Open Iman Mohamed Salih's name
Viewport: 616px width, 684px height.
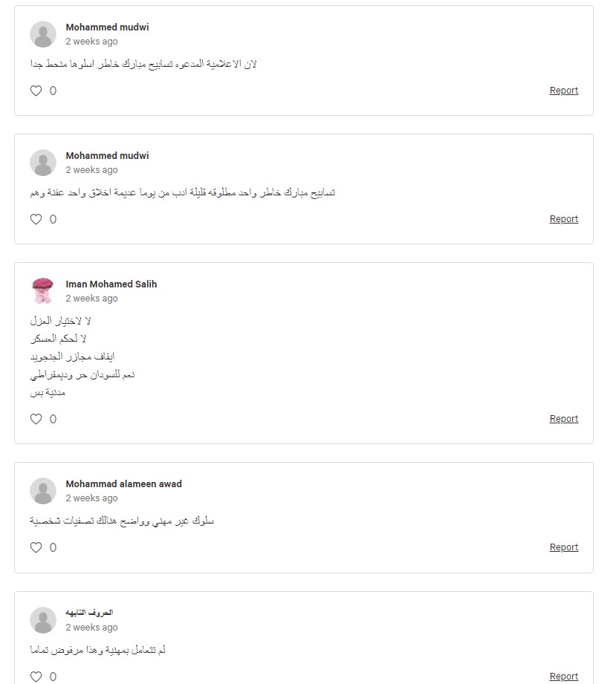(x=111, y=284)
